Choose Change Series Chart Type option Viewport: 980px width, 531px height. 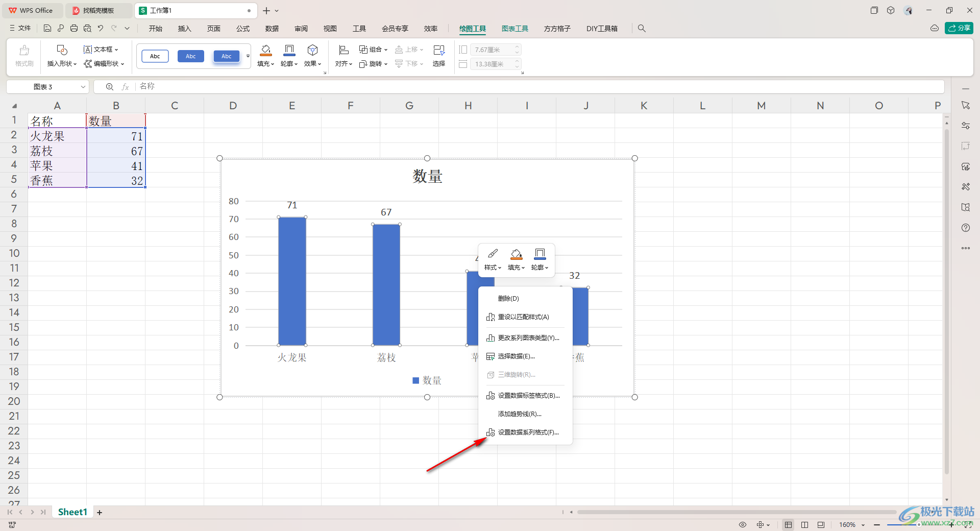[525, 338]
